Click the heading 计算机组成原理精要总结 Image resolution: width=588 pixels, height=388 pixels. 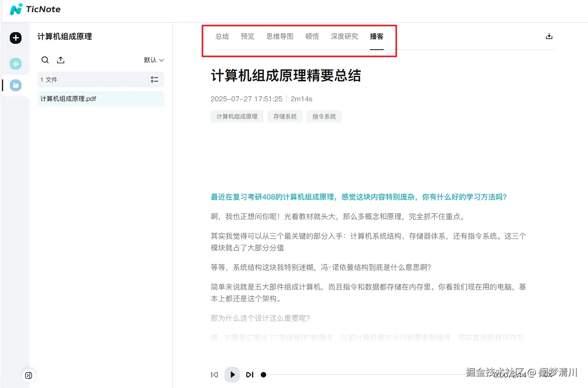(x=286, y=75)
